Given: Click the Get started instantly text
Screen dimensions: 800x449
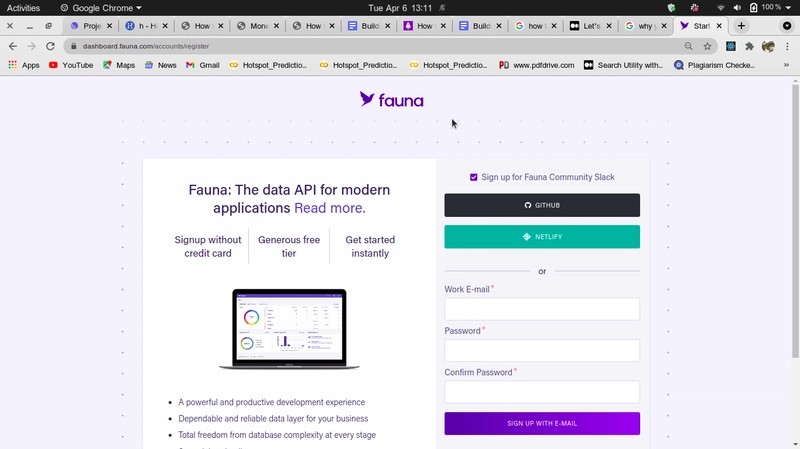Looking at the screenshot, I should pyautogui.click(x=370, y=246).
